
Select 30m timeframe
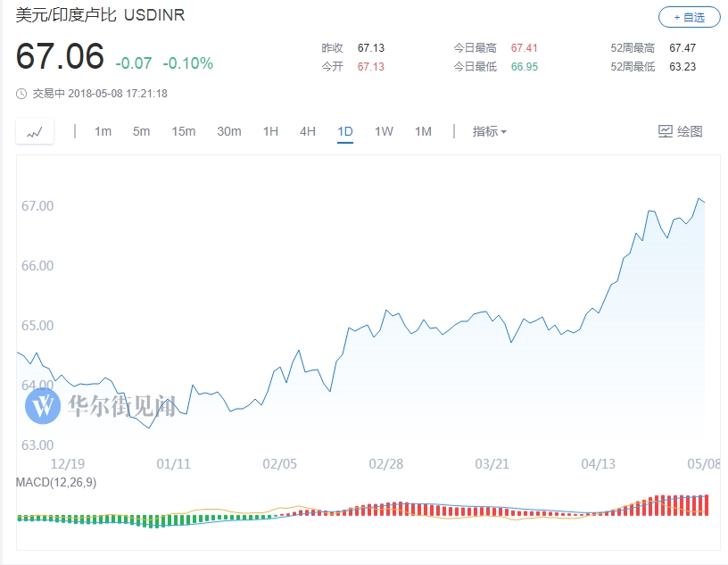click(228, 131)
